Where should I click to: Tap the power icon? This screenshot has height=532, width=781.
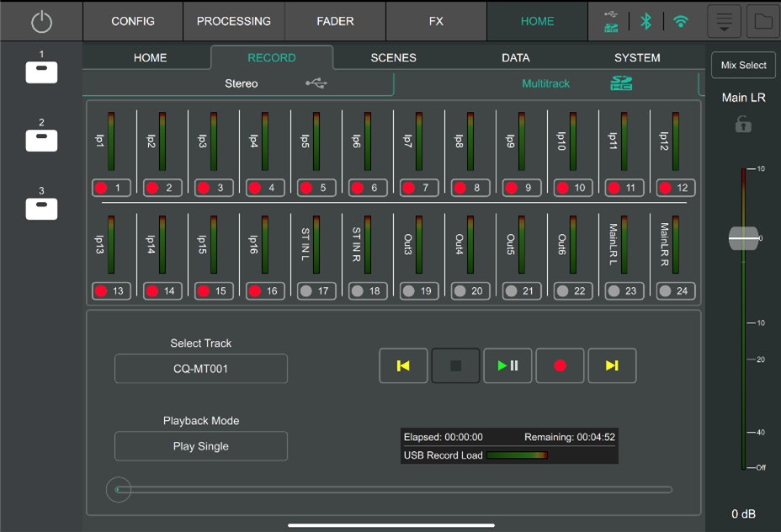click(x=41, y=21)
